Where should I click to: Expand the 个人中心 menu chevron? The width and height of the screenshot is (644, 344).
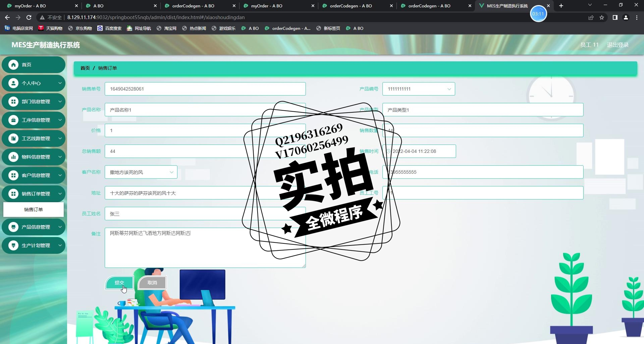point(60,83)
